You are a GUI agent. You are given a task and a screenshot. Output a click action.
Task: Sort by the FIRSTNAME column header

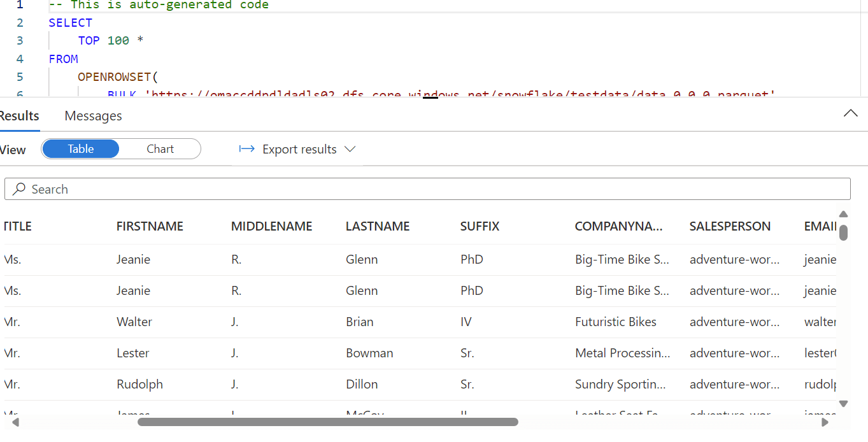pyautogui.click(x=150, y=226)
